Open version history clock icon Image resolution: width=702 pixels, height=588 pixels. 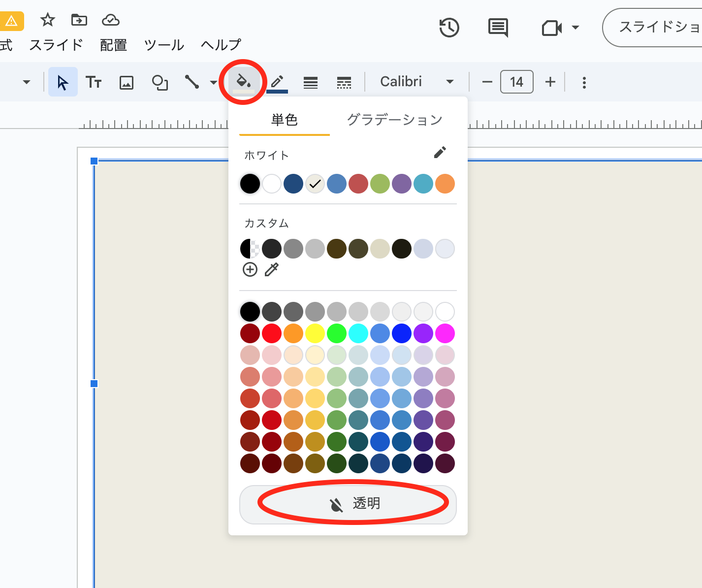click(x=449, y=28)
